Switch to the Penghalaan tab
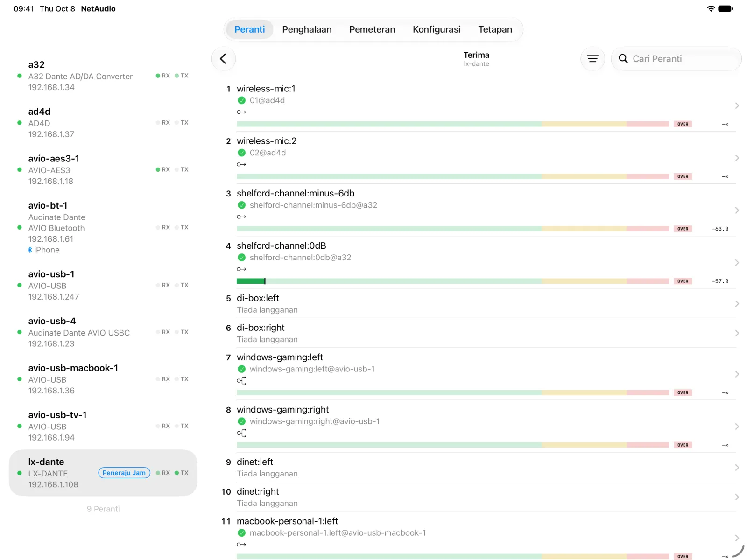 pyautogui.click(x=307, y=29)
